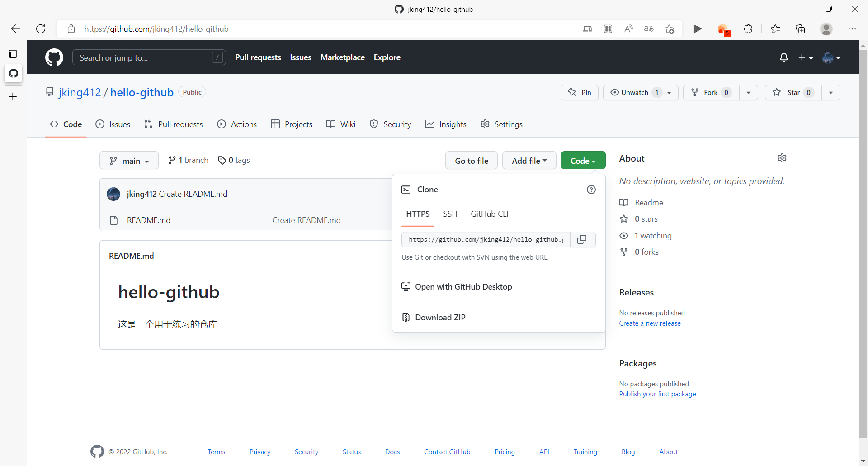Open the repository Wiki tab
868x466 pixels.
click(x=341, y=124)
